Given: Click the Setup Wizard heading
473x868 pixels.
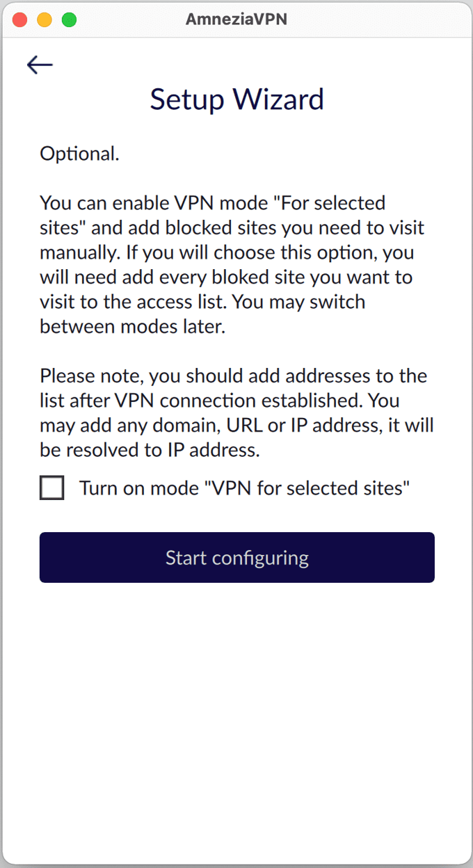Looking at the screenshot, I should pos(236,99).
